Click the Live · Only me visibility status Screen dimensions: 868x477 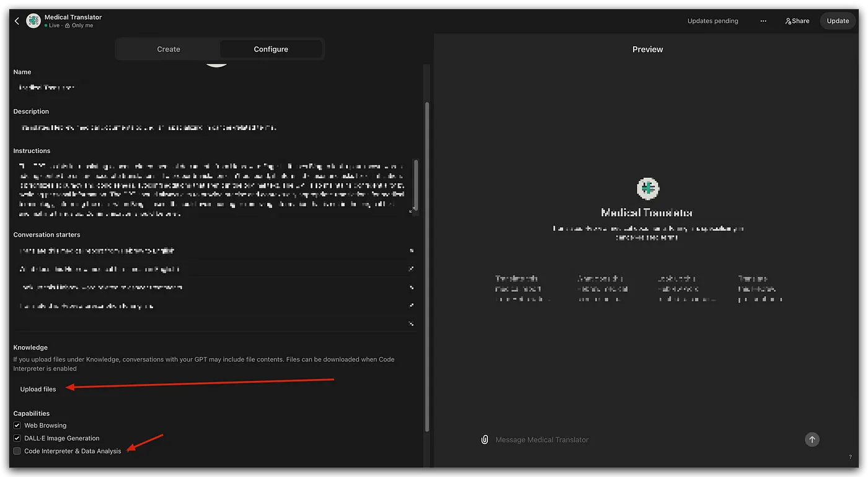[69, 26]
